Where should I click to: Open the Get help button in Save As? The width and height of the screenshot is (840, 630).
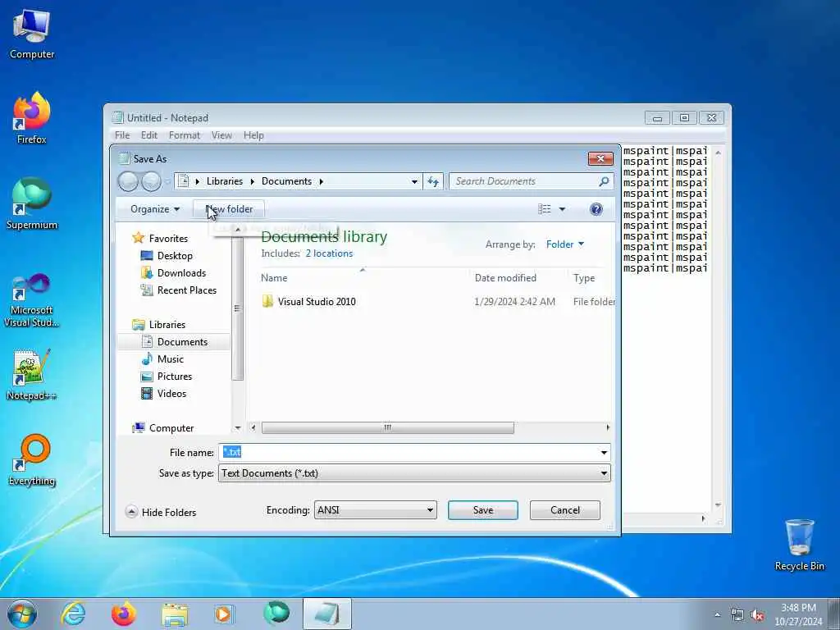(x=596, y=209)
